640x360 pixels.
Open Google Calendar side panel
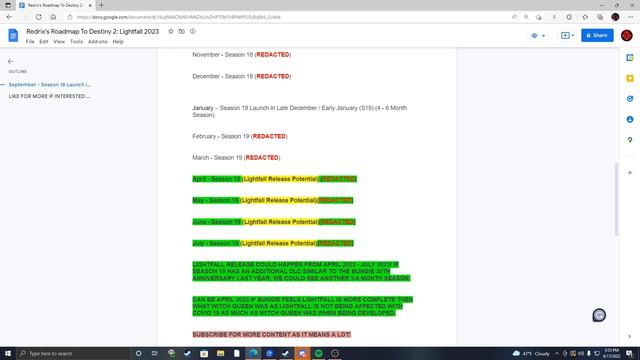click(630, 58)
